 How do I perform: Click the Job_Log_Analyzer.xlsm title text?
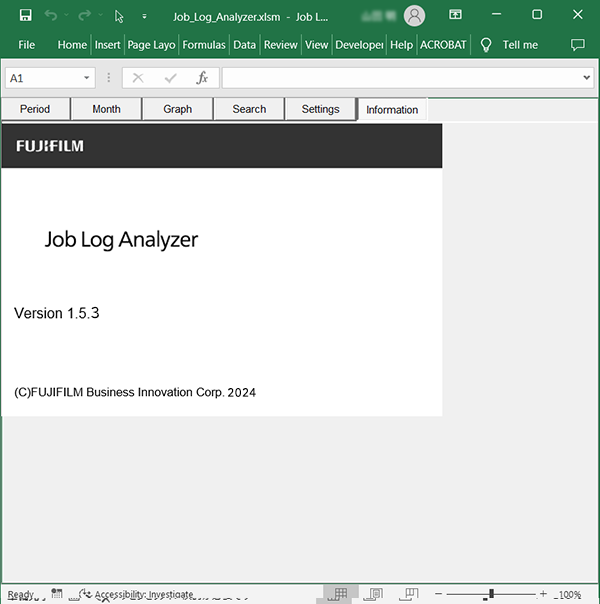click(226, 17)
